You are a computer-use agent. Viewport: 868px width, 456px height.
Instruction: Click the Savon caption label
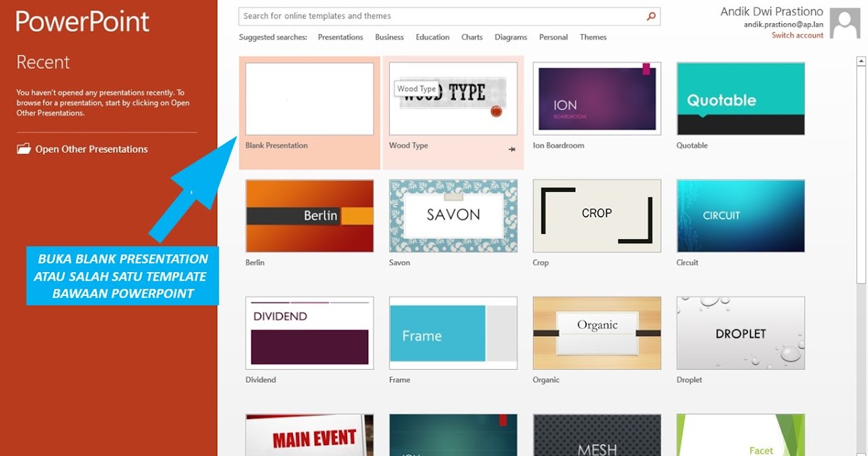pyautogui.click(x=399, y=263)
